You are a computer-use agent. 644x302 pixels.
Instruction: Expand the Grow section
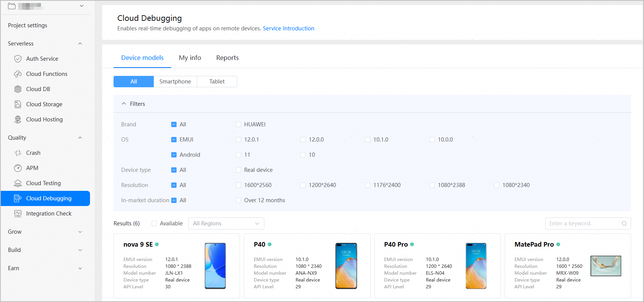[80, 232]
